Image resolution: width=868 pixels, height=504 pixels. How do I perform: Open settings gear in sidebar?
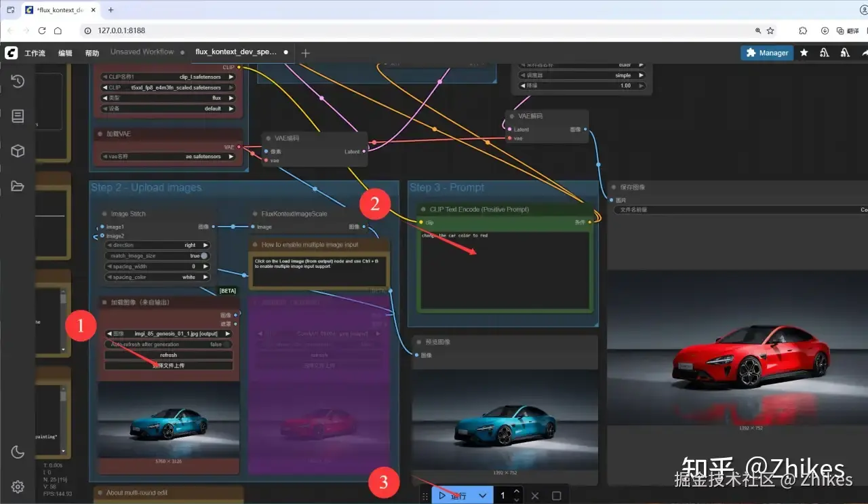(18, 486)
